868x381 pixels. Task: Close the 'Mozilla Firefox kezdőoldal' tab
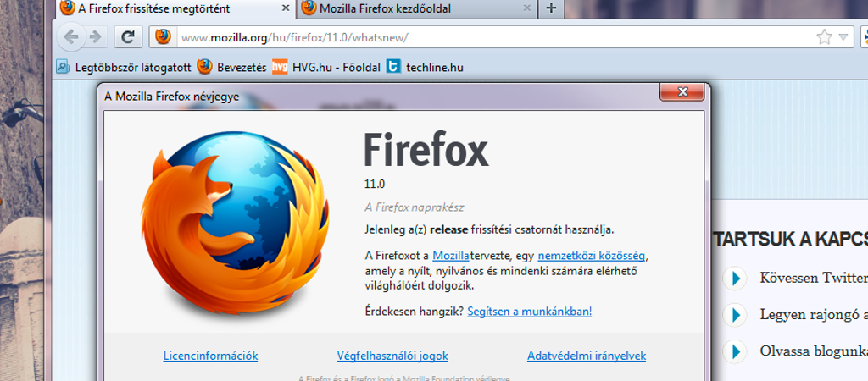pos(527,8)
